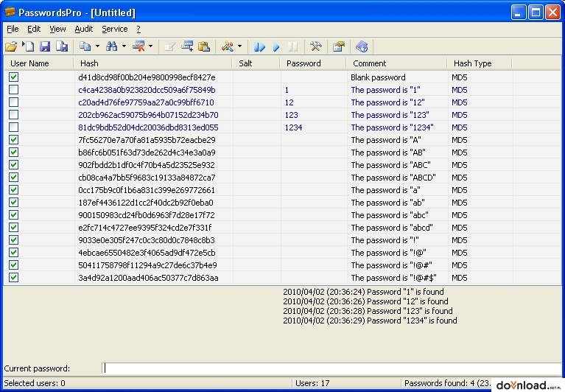Click the PasswordsPro briefcase title icon
565x392 pixels.
point(10,12)
